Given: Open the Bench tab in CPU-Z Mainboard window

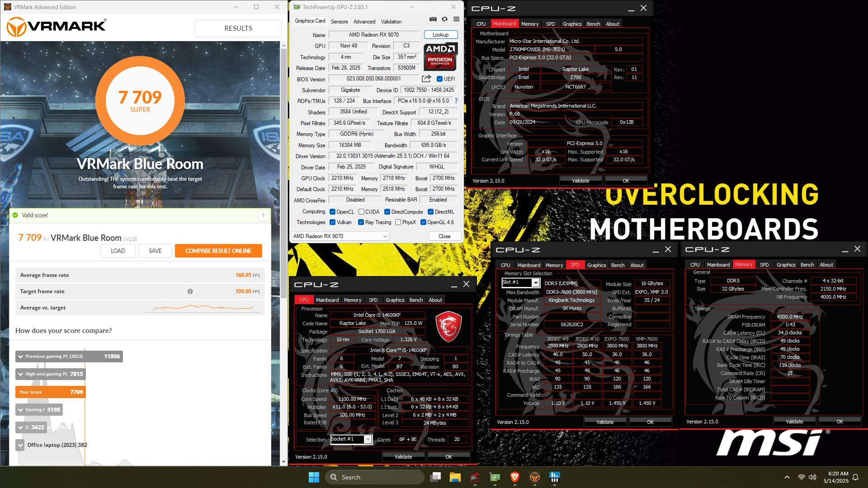Looking at the screenshot, I should (x=593, y=24).
